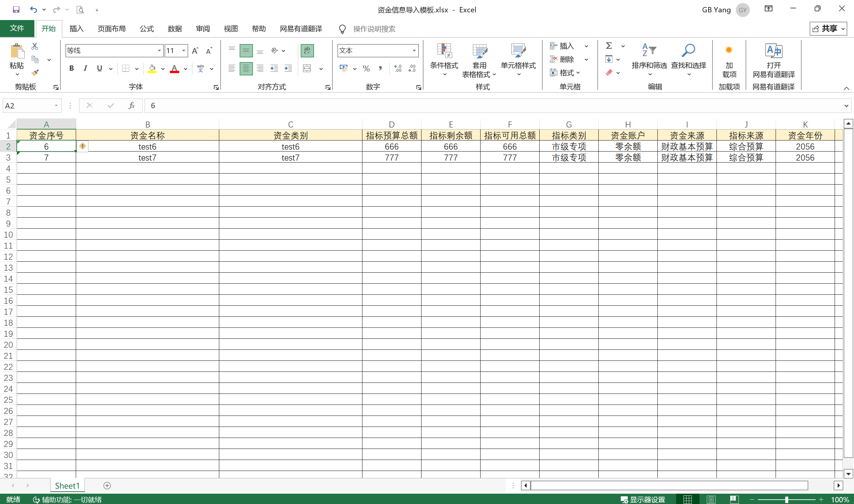Switch to the 审阅 tab
The image size is (854, 504).
[203, 29]
